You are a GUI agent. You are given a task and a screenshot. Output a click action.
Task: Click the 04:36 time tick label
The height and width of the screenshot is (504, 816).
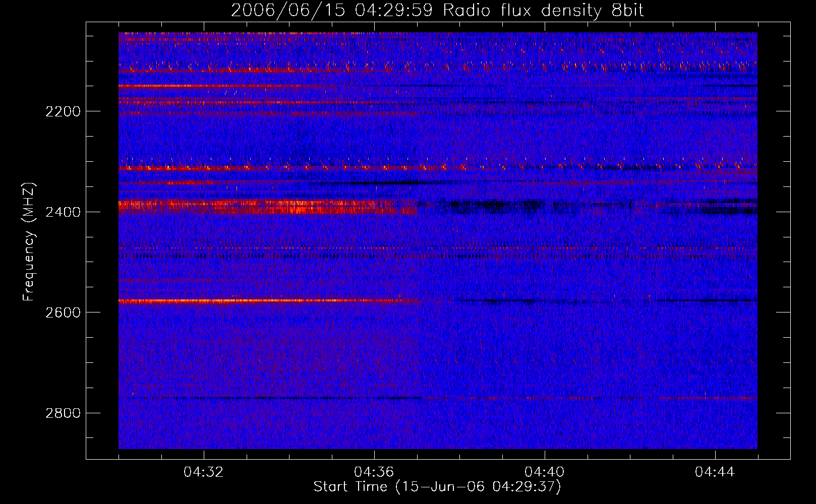point(374,472)
